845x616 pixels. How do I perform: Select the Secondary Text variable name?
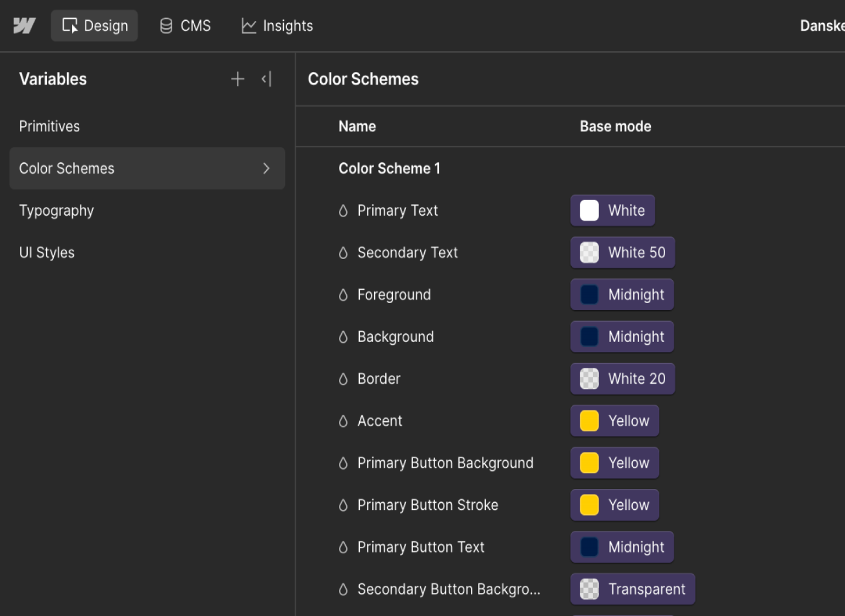coord(408,252)
